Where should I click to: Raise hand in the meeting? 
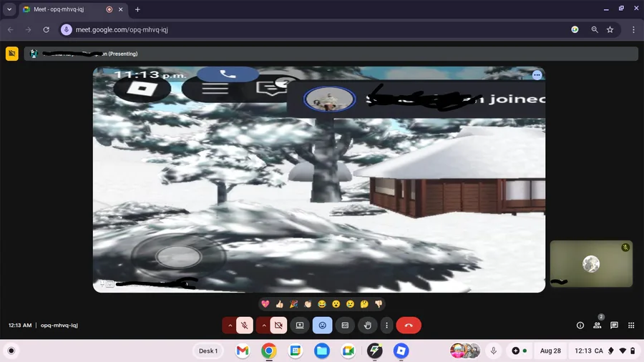pyautogui.click(x=368, y=326)
